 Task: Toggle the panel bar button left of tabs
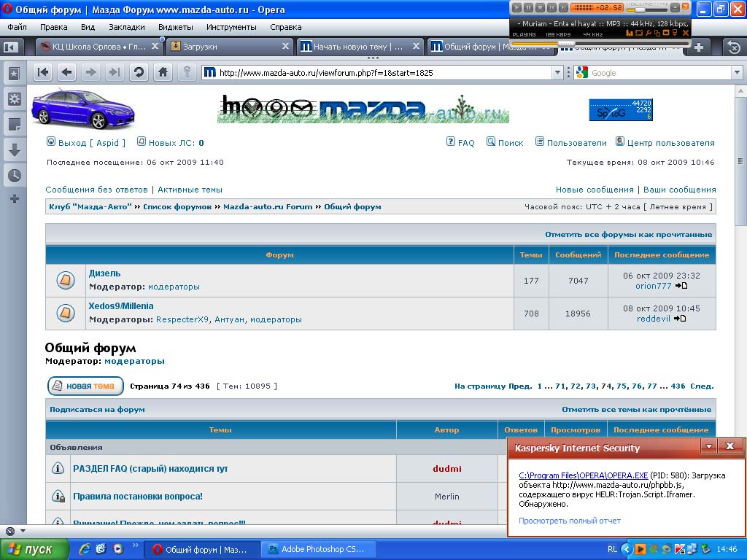pyautogui.click(x=10, y=47)
